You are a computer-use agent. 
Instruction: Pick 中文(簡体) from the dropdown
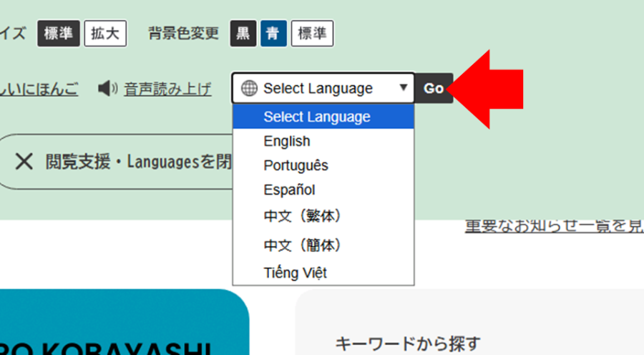(x=303, y=245)
